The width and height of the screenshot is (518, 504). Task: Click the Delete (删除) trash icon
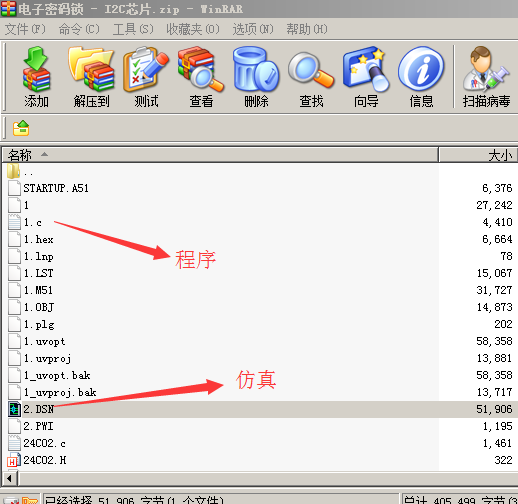tap(256, 69)
